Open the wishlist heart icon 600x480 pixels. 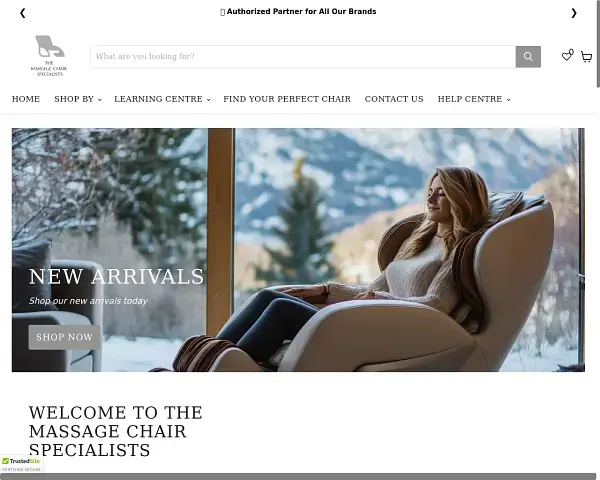pyautogui.click(x=567, y=56)
